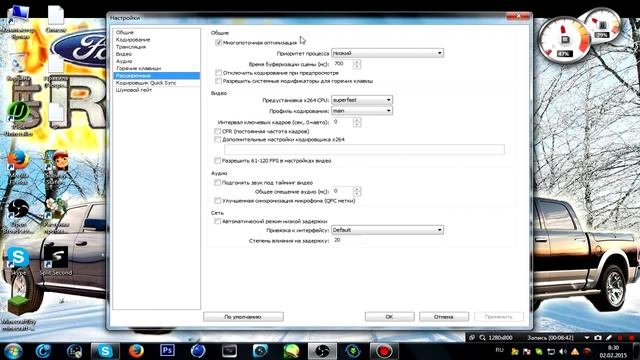Launch Firefox from the taskbar
This screenshot has height=360, width=640.
coord(136,351)
